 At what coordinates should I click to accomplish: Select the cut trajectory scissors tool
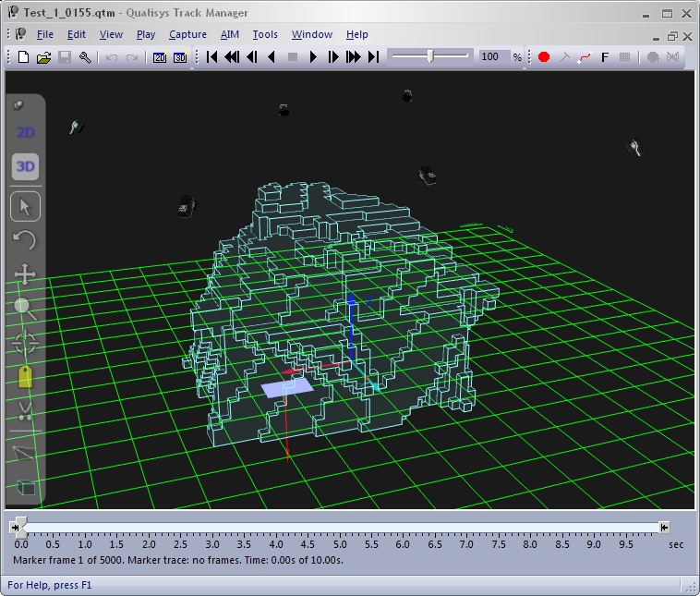(x=25, y=412)
